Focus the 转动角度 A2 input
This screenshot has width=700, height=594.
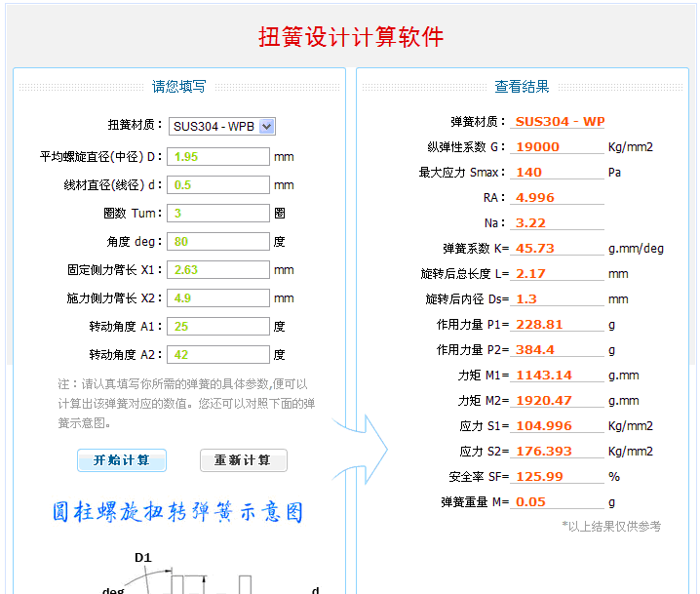tap(218, 355)
